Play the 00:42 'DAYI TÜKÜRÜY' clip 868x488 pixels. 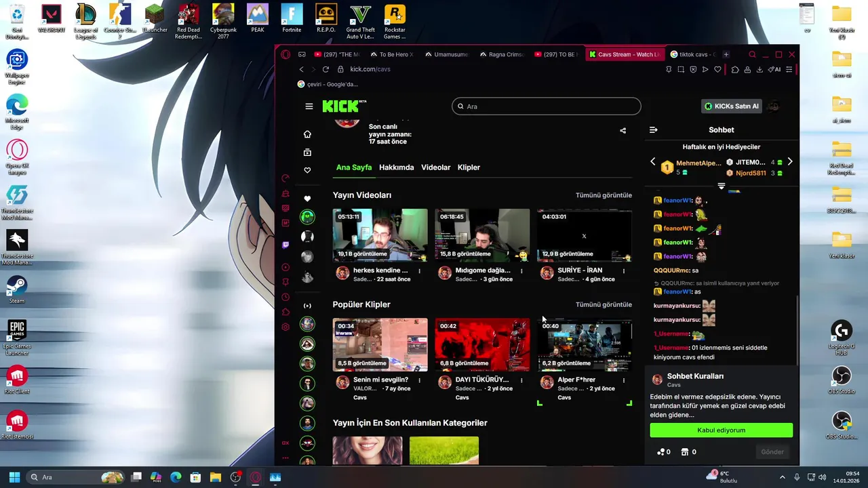click(x=482, y=344)
